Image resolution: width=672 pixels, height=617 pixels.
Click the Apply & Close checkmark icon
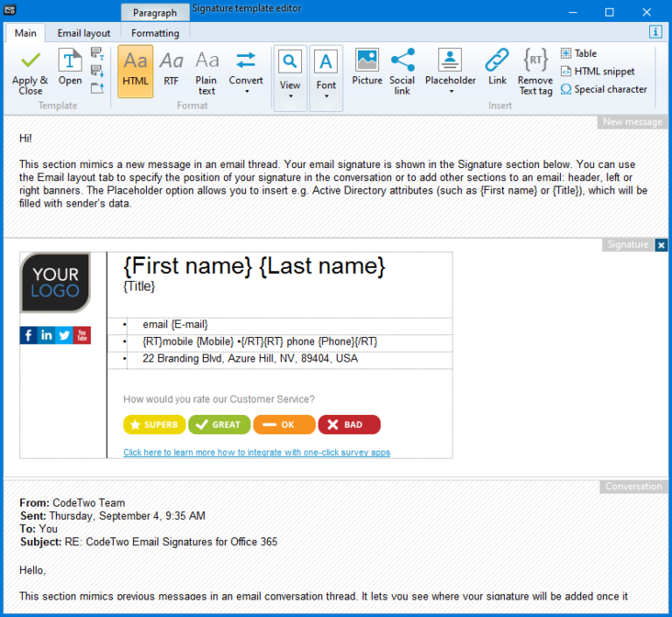pyautogui.click(x=31, y=61)
